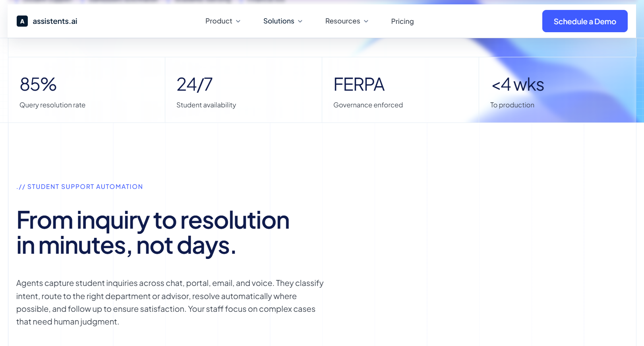Click the paragraph about agents capturing inquiries

(170, 302)
